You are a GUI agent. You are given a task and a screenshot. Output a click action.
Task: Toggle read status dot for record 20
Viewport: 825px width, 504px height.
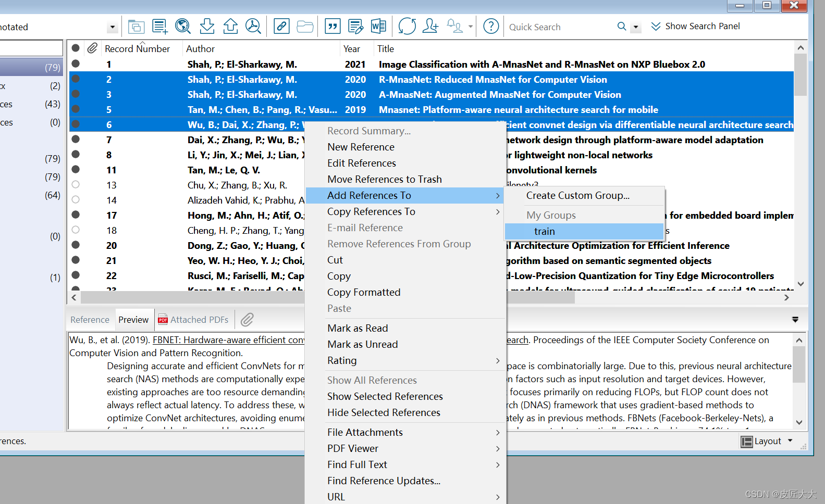tap(76, 245)
